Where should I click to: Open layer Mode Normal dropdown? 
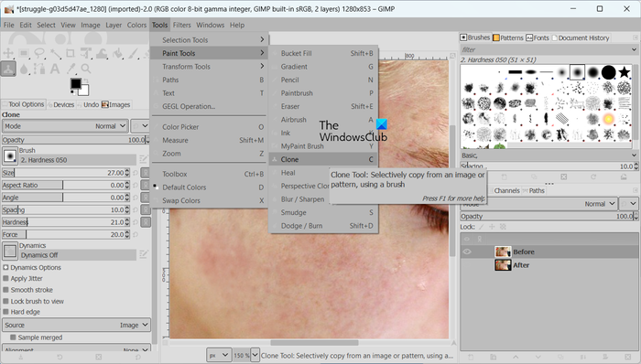tap(538, 204)
